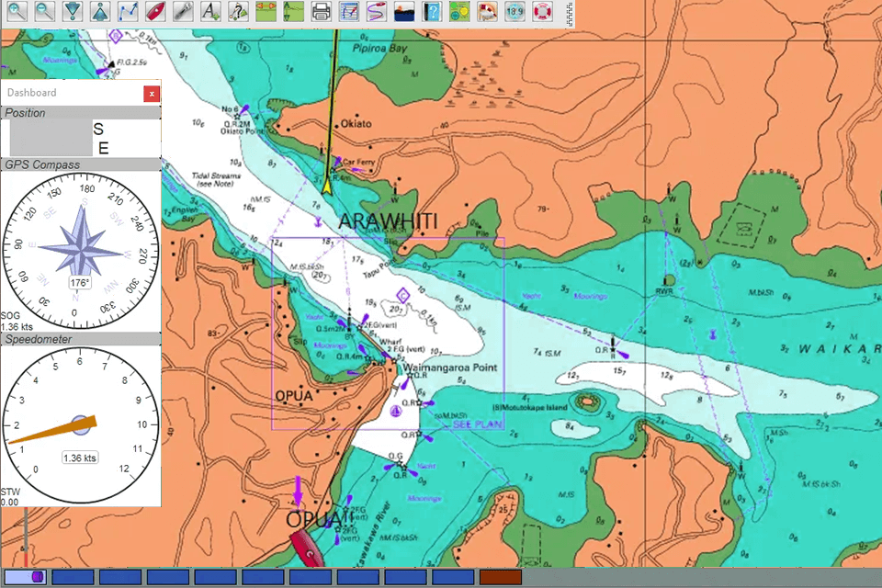Close the Dashboard panel

[x=151, y=94]
